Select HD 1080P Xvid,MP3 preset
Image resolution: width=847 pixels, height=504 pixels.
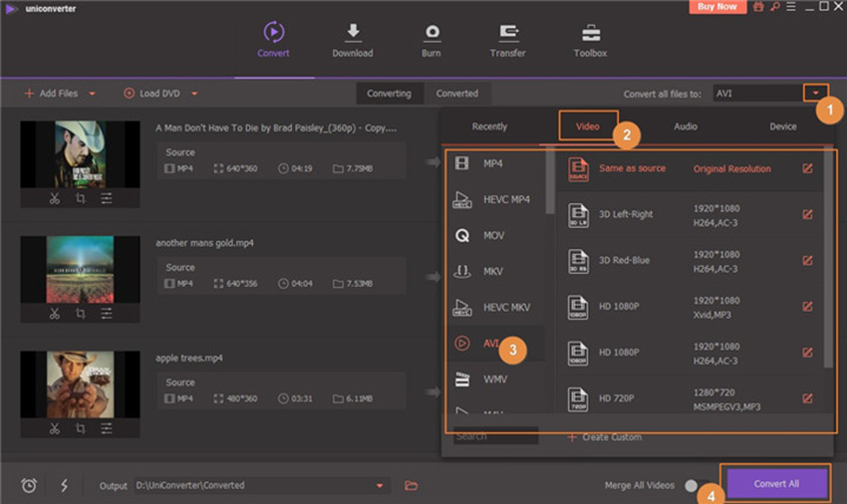(x=690, y=307)
